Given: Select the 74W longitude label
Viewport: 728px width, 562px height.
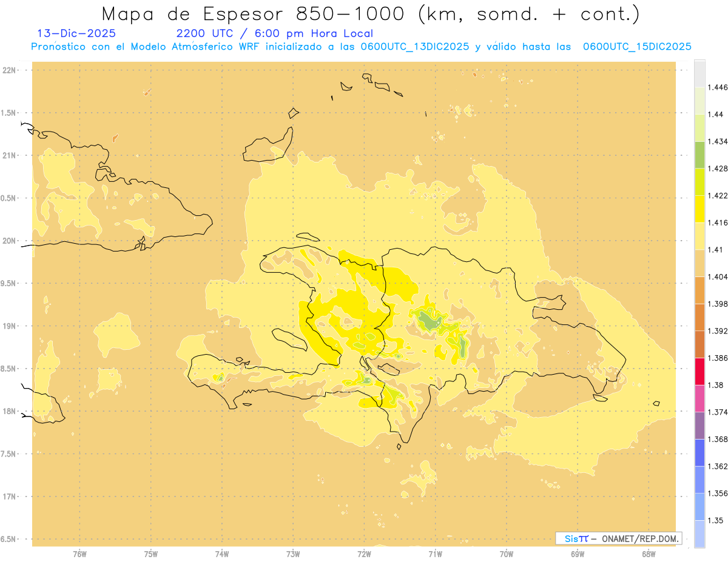Looking at the screenshot, I should pyautogui.click(x=222, y=554).
